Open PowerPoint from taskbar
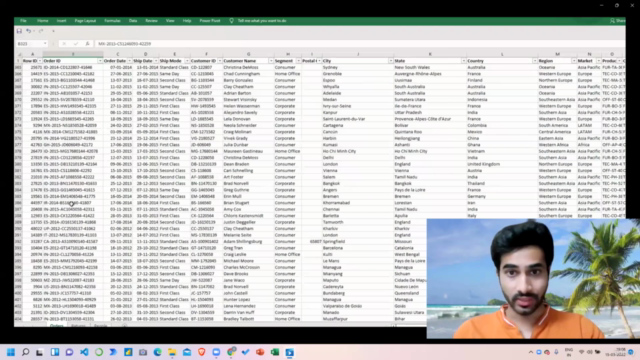The width and height of the screenshot is (640, 360). (260, 352)
